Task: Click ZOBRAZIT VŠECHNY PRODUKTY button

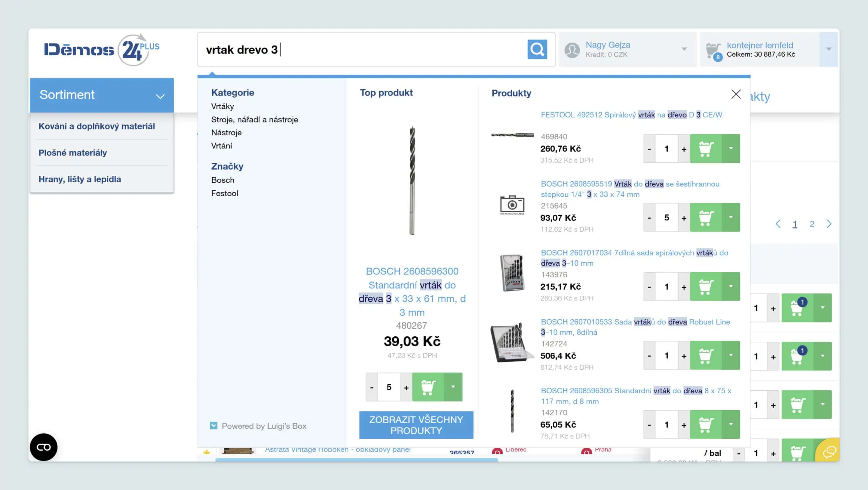Action: pos(416,425)
